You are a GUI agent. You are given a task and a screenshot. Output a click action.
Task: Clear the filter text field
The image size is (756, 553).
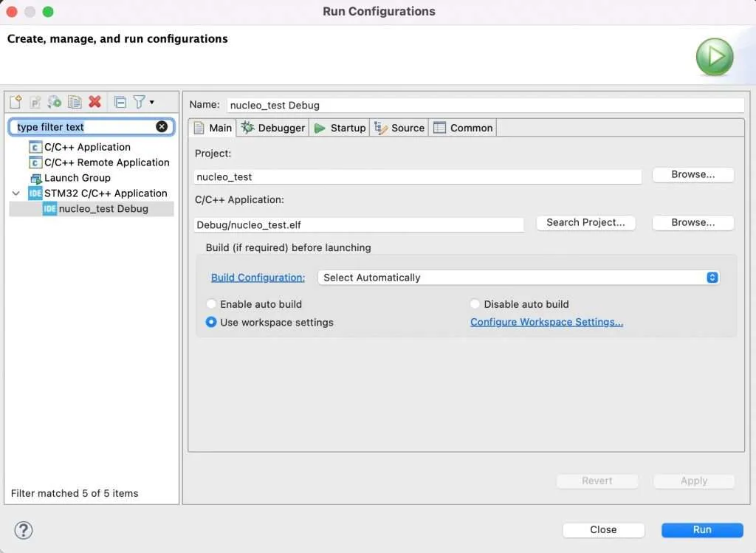click(x=162, y=126)
